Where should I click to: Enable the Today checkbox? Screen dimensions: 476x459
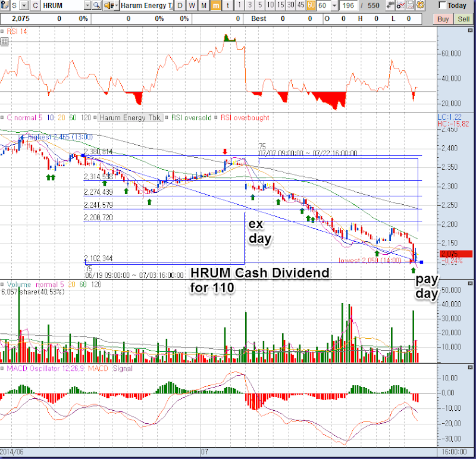click(x=442, y=5)
